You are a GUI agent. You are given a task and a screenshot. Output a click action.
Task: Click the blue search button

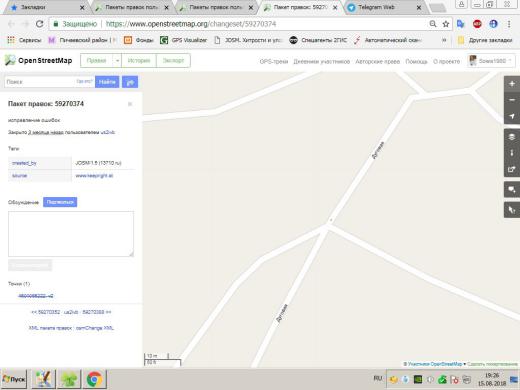[x=107, y=82]
